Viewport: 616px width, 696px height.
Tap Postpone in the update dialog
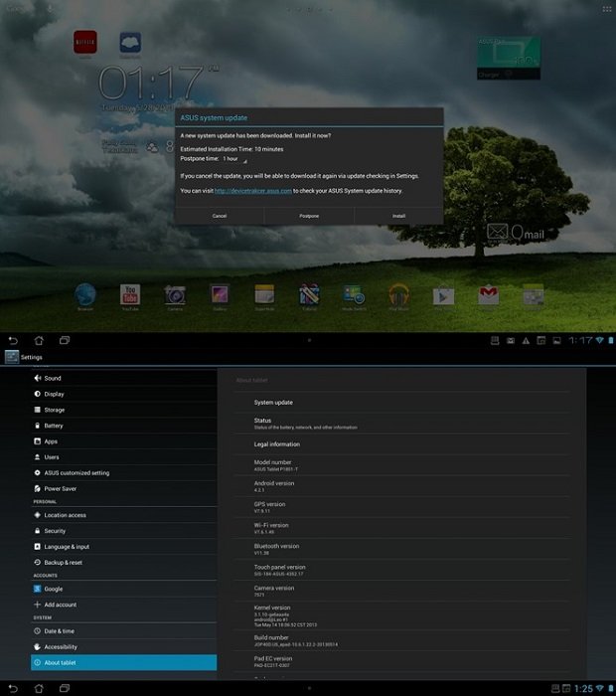click(x=309, y=216)
